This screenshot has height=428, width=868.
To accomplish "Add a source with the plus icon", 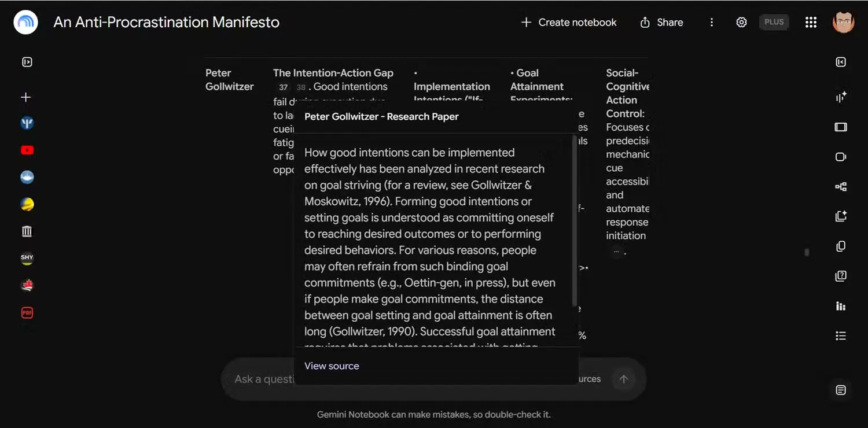I will click(26, 97).
